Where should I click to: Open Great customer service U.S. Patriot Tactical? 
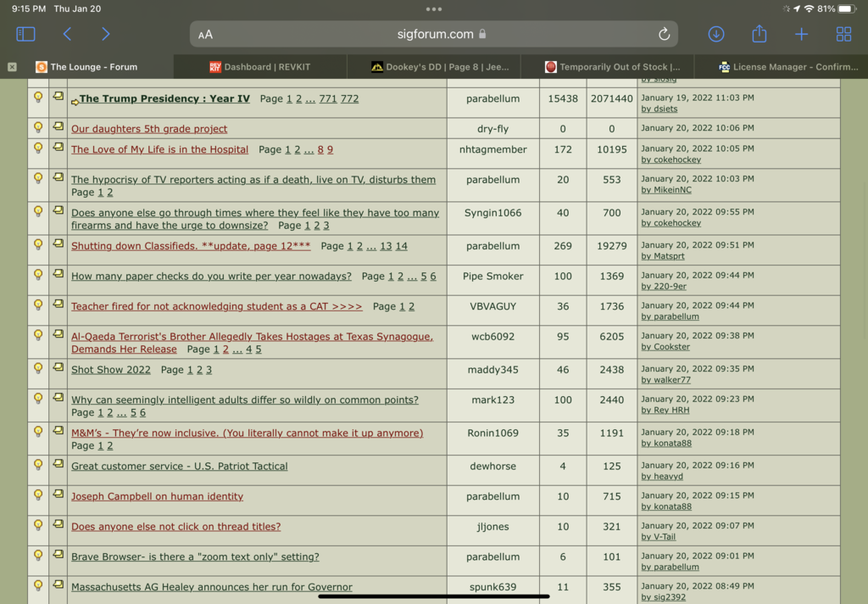[x=180, y=466]
